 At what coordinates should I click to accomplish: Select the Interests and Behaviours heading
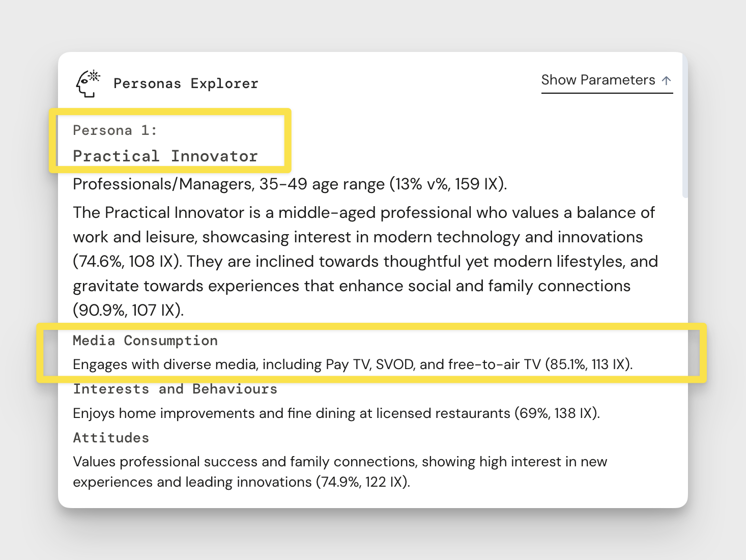(x=175, y=389)
